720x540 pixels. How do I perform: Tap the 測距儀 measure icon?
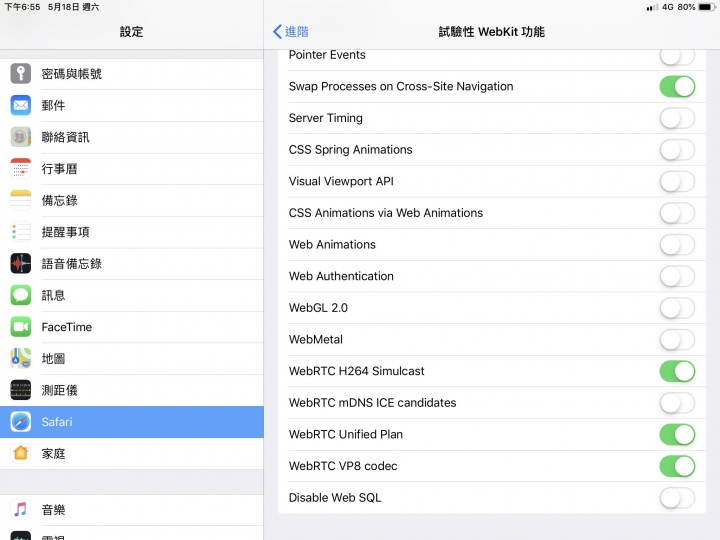[x=21, y=390]
